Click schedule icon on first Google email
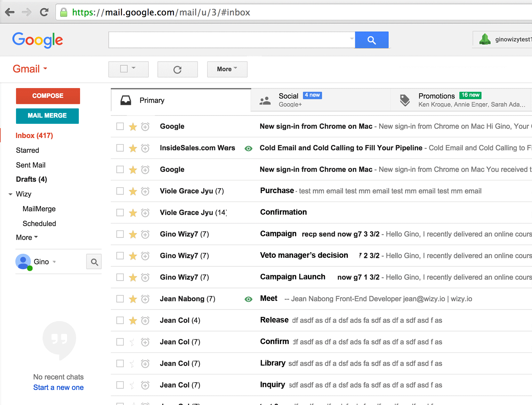This screenshot has height=405, width=532. tap(145, 127)
